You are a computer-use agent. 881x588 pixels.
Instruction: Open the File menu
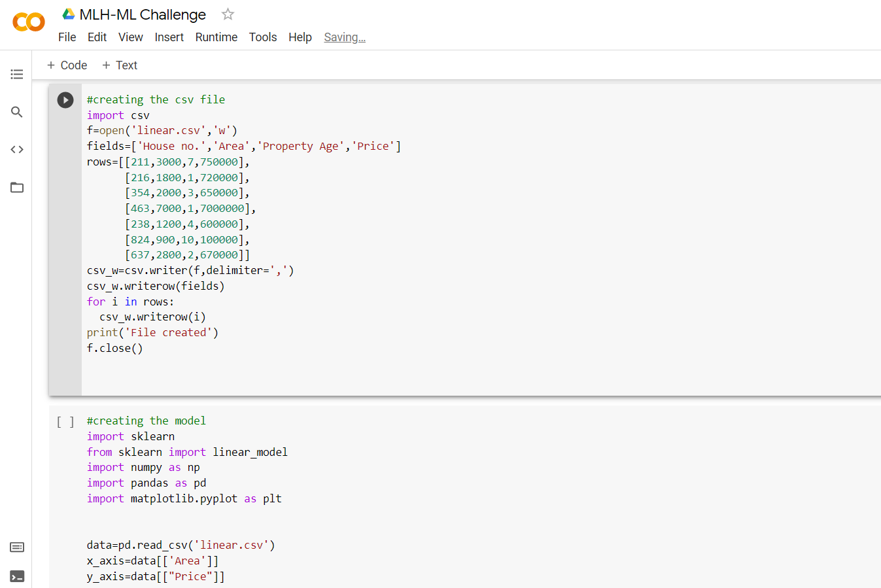[x=67, y=37]
